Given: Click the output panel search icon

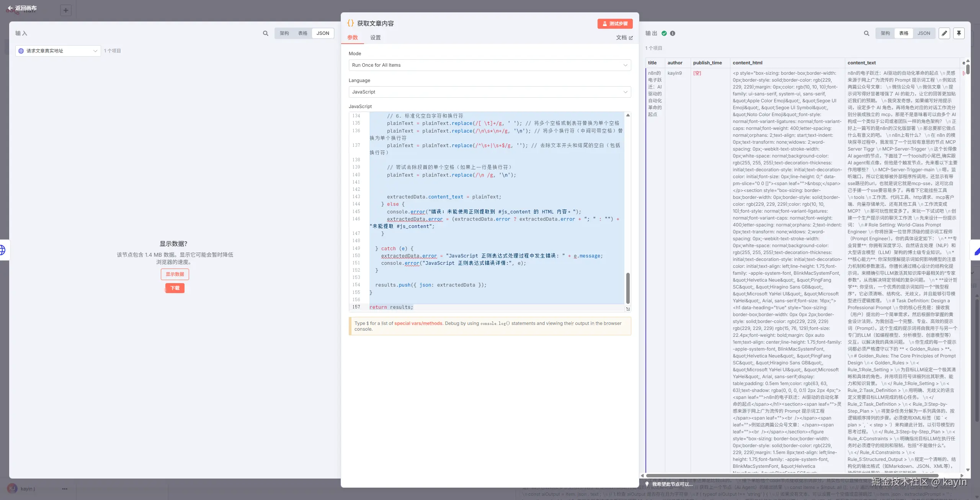Looking at the screenshot, I should (866, 33).
